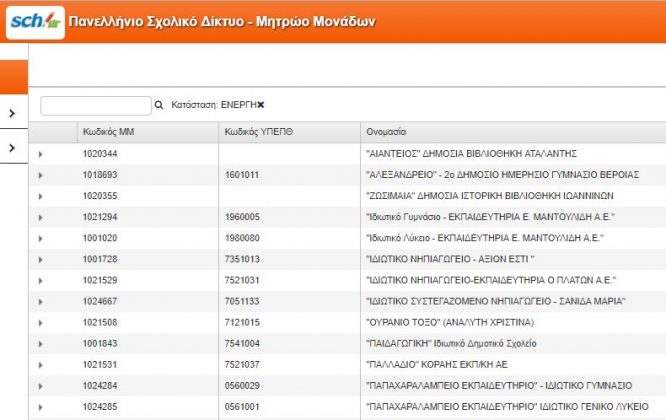The height and width of the screenshot is (420, 666).
Task: Remove the ΕΝΕΡΓΗ status filter
Action: pyautogui.click(x=261, y=105)
